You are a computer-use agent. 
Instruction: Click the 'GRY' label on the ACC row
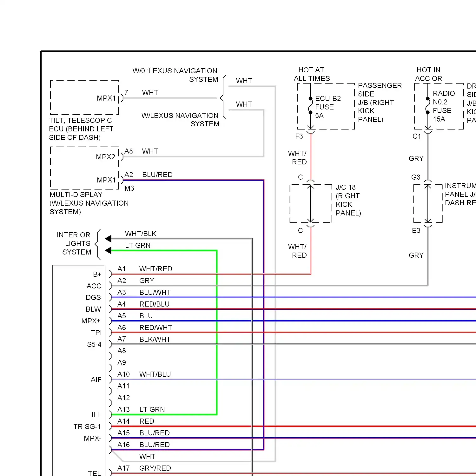coord(147,281)
